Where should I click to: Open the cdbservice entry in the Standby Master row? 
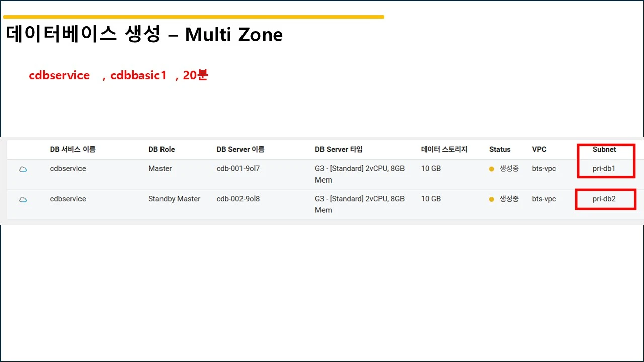68,199
